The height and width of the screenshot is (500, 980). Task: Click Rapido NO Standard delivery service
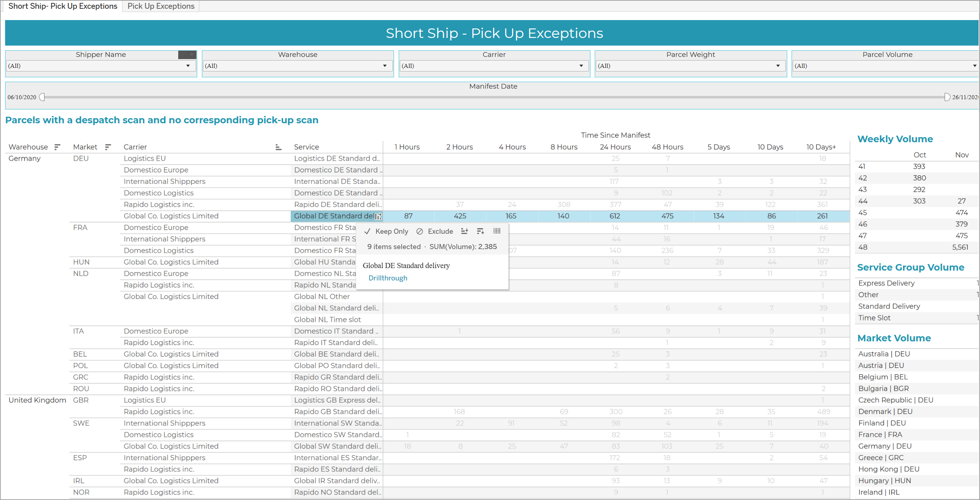337,492
